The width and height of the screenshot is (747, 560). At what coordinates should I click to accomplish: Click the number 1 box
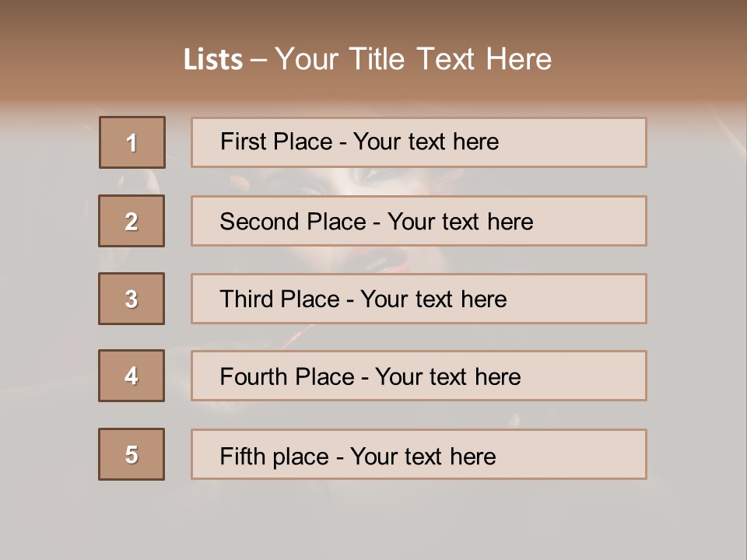coord(132,142)
